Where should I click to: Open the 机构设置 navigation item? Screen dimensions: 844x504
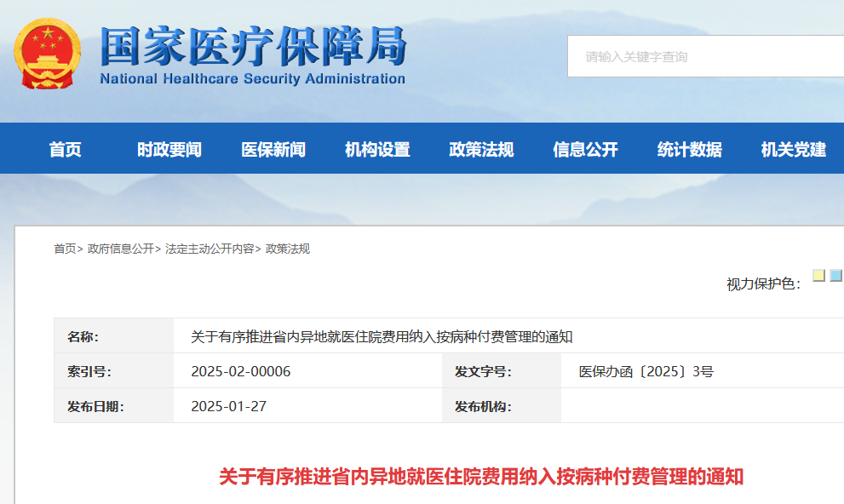[x=377, y=149]
